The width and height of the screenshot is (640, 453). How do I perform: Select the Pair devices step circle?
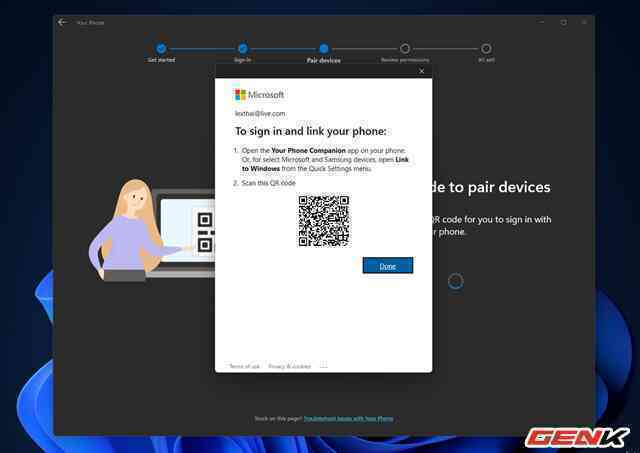click(x=324, y=49)
